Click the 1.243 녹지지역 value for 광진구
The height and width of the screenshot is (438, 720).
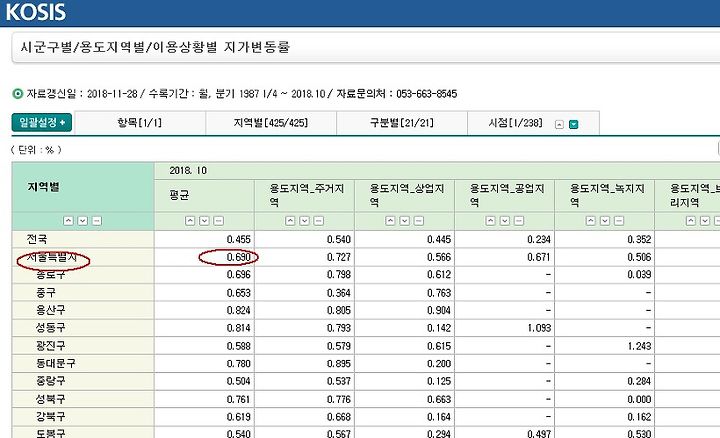point(639,346)
